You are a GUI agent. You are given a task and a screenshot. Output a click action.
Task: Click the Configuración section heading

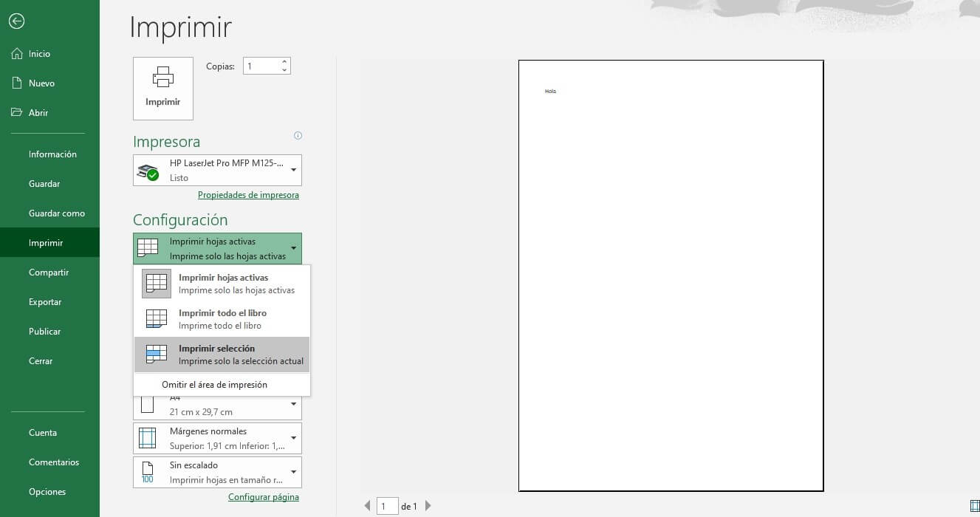180,220
